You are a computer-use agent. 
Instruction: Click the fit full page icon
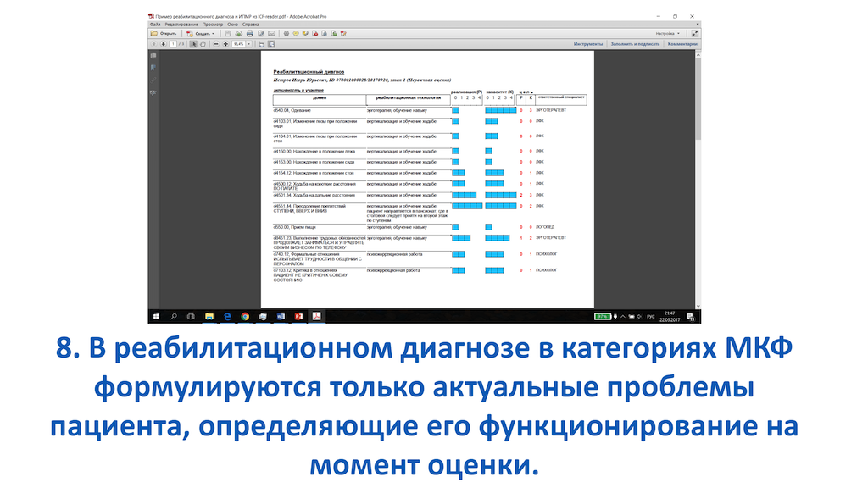(271, 44)
